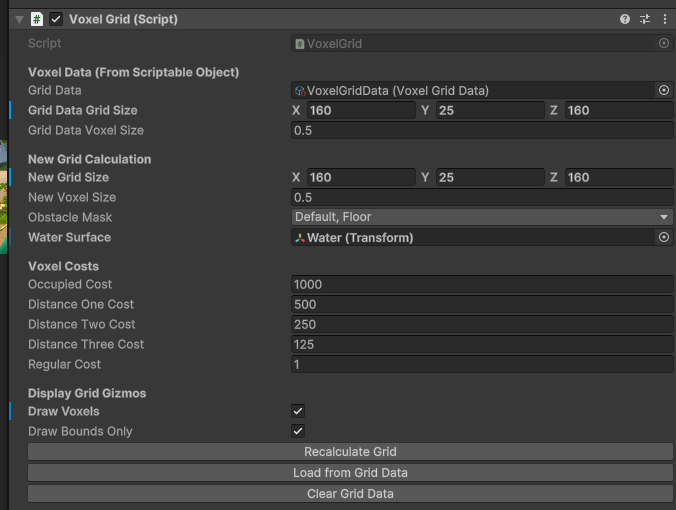
Task: Click the VoxelGrid script object picker
Action: pyautogui.click(x=664, y=43)
